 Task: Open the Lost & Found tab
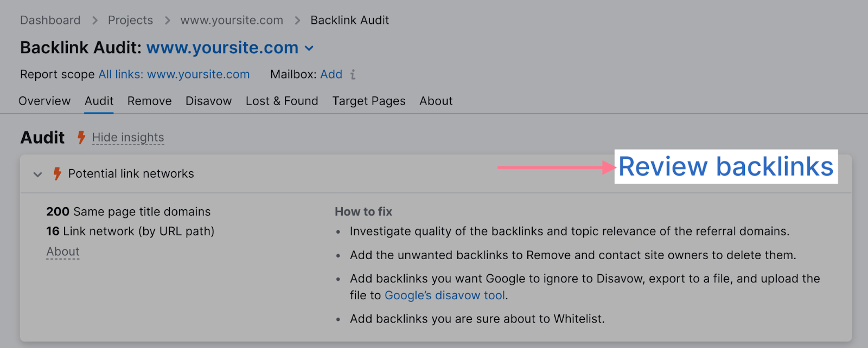[282, 101]
